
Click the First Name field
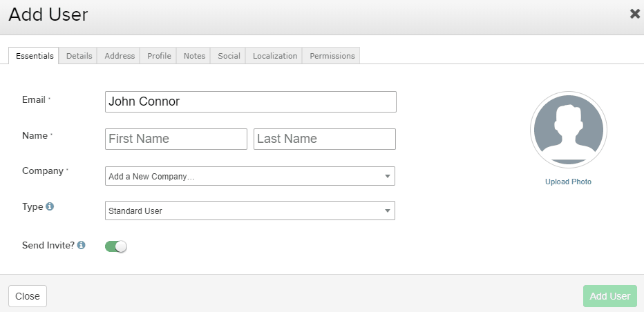pos(176,139)
